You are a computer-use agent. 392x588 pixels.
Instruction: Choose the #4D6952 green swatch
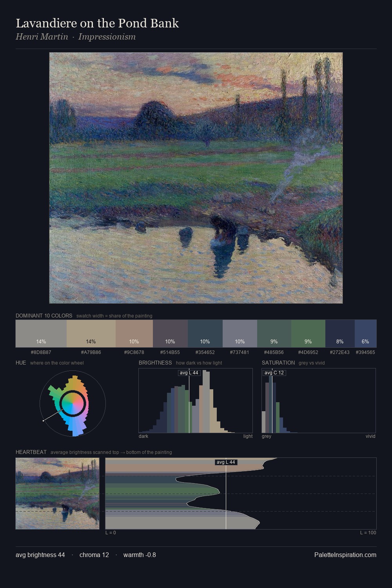[x=308, y=334]
